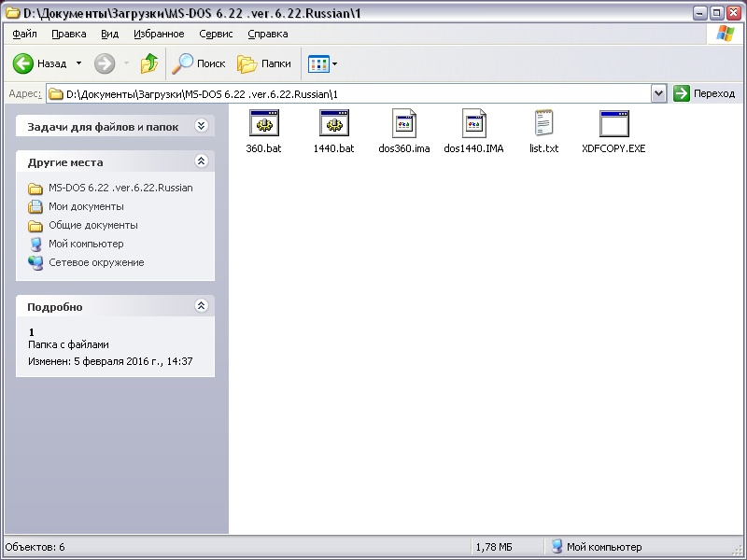Toggle the Папки folders pane
This screenshot has height=560, width=747.
264,63
